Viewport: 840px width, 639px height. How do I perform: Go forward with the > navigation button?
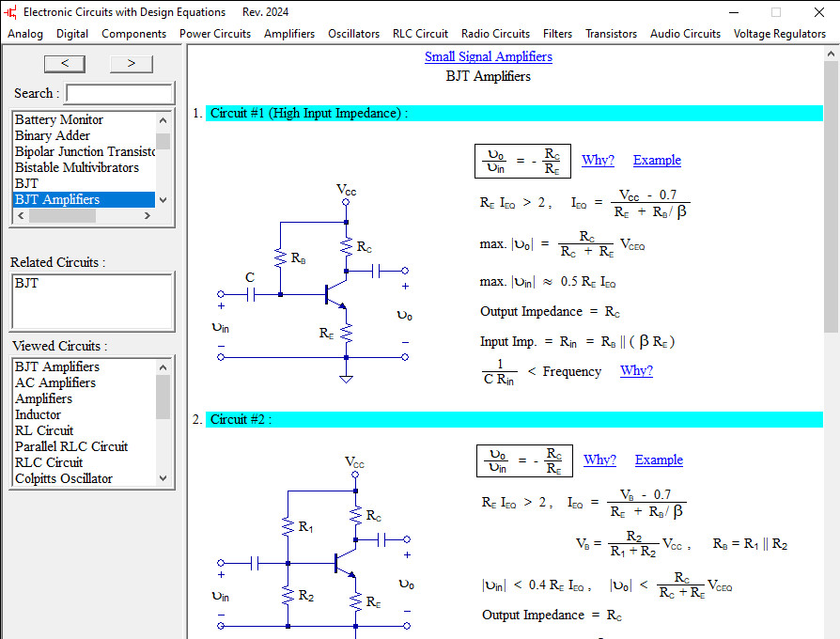(132, 64)
